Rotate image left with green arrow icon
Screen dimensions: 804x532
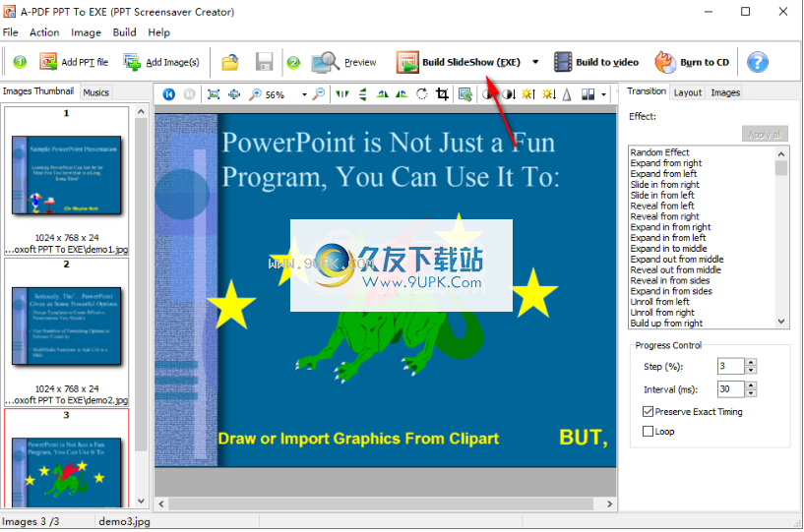pos(382,93)
